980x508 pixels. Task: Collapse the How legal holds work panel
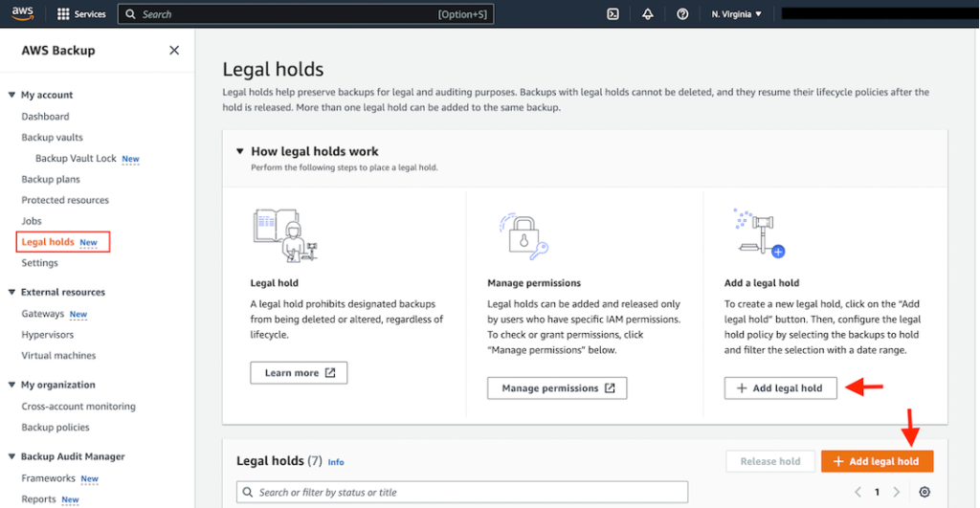coord(240,151)
